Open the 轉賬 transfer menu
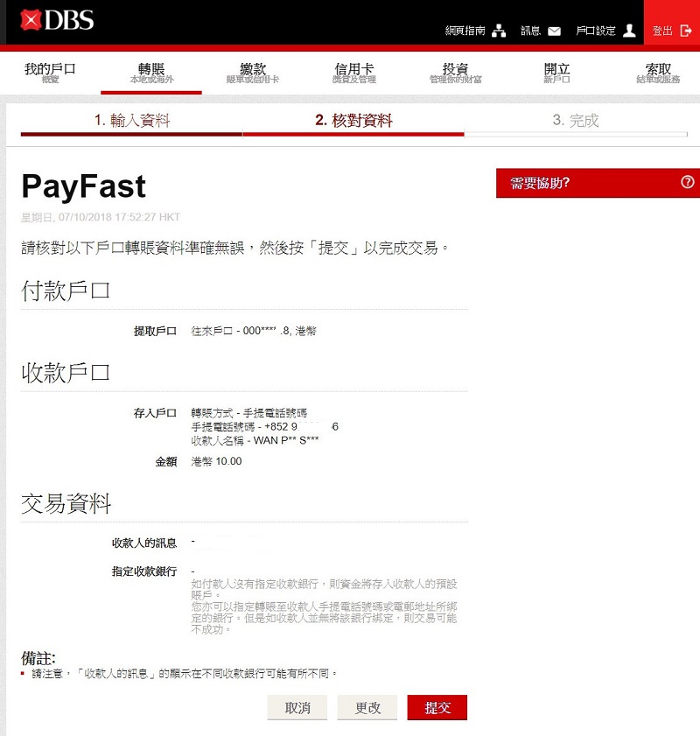 click(x=151, y=74)
